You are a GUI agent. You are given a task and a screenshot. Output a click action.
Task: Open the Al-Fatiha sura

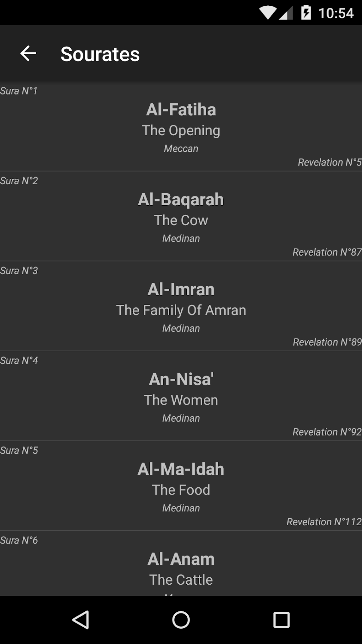pos(181,109)
